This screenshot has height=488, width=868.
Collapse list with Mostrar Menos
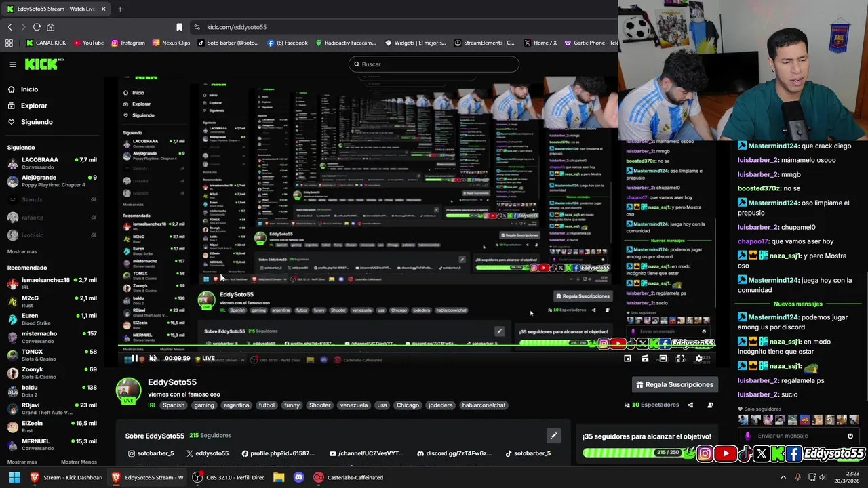coord(79,462)
